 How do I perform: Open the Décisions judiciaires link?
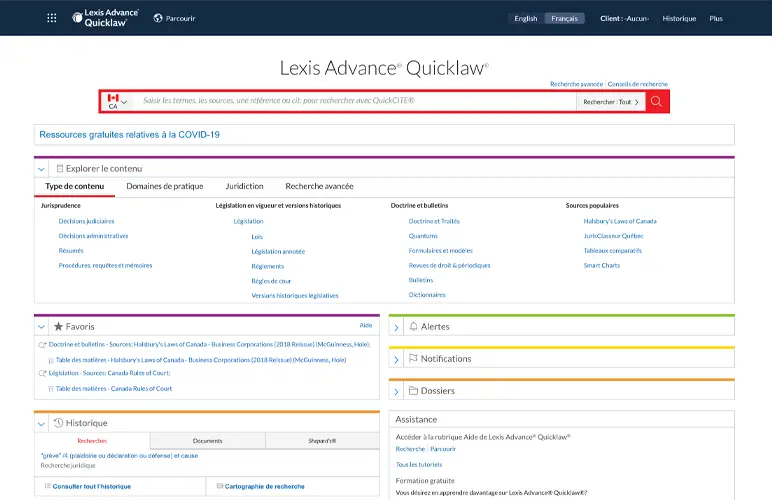pyautogui.click(x=86, y=221)
